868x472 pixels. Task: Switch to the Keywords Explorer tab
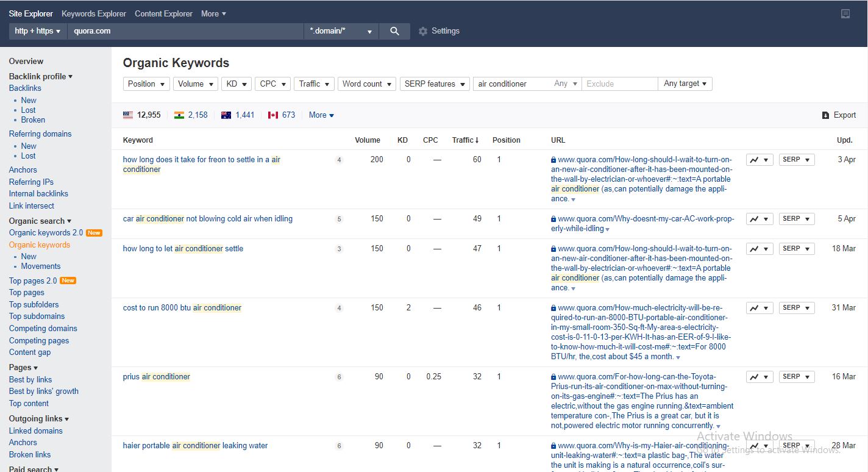tap(94, 13)
